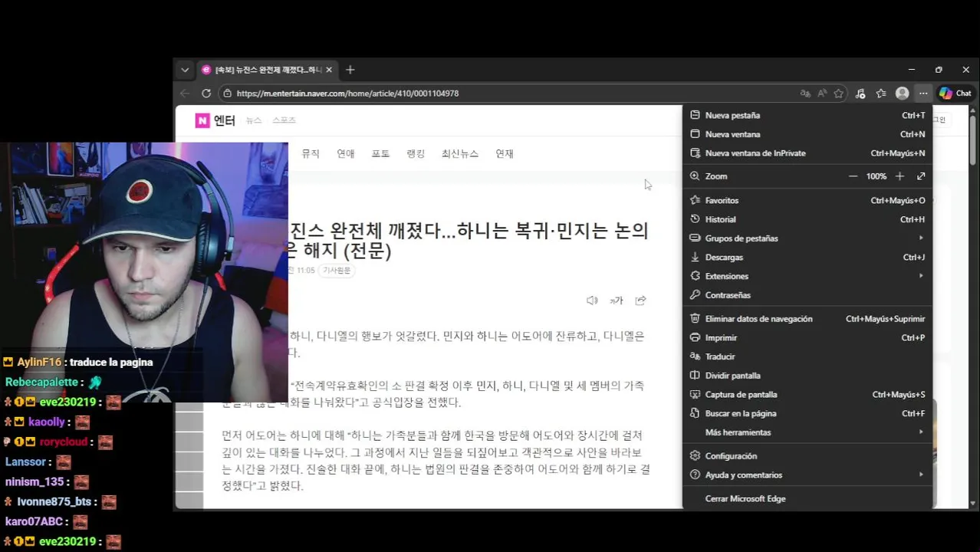This screenshot has height=552, width=980.
Task: Decrease zoom with minus button
Action: point(853,176)
